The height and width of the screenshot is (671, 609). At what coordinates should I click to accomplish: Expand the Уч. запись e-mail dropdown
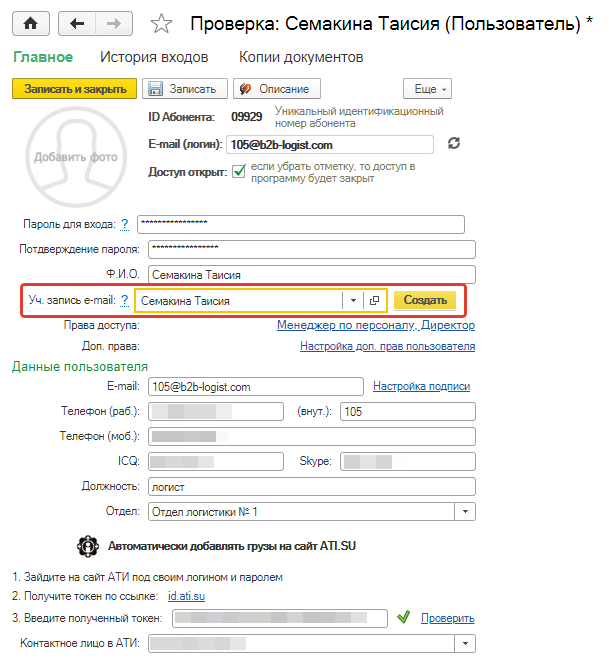point(353,300)
